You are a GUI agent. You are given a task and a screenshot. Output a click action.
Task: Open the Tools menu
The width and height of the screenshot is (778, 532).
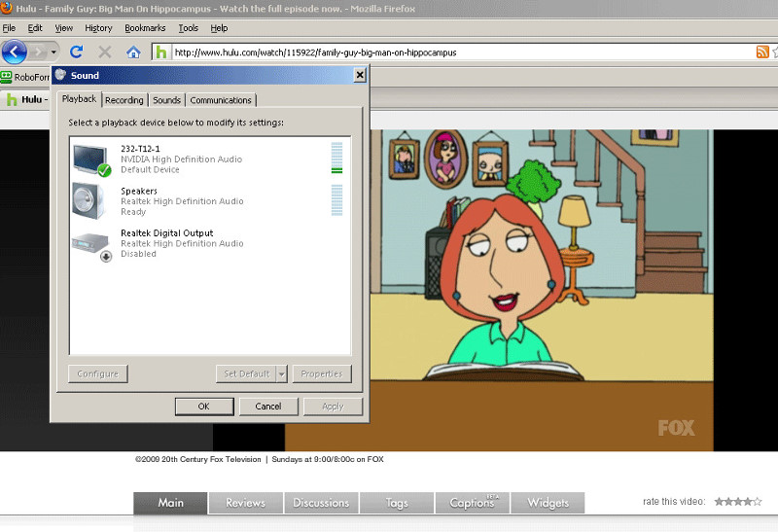(189, 28)
